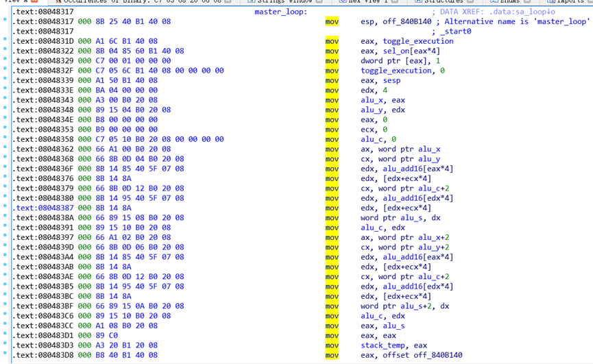Click alu_add16[eax*4] on line 080483A4
Screen dimensions: 593x364
(418, 258)
